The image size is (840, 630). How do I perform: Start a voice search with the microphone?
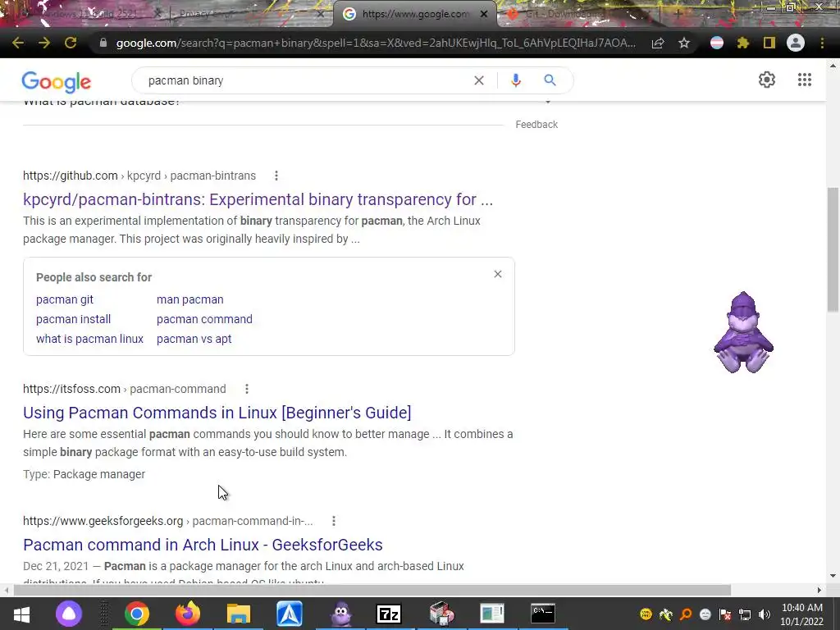click(516, 80)
